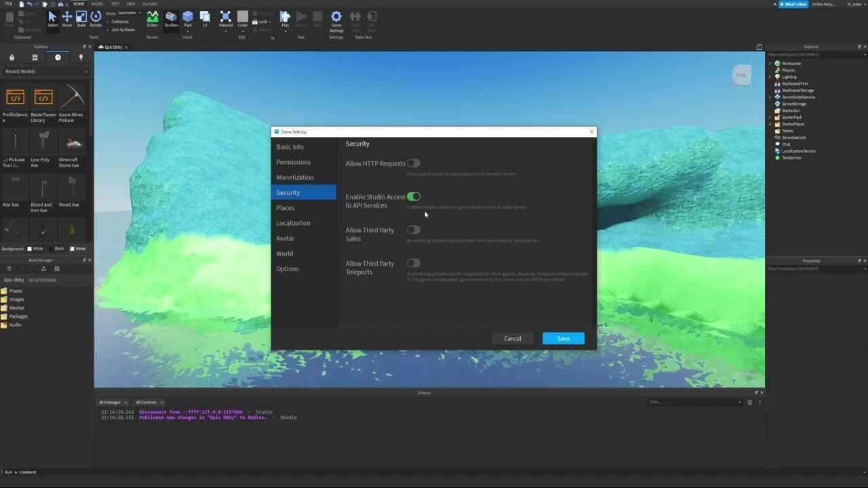The image size is (868, 488).
Task: Enable Allow Third Party Sales
Action: 414,230
